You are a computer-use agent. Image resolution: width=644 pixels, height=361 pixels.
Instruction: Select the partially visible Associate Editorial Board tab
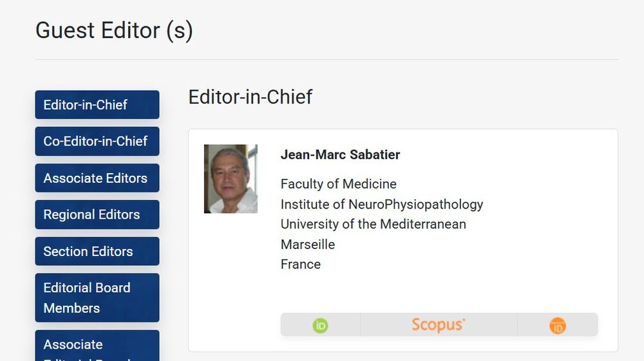[x=97, y=346]
